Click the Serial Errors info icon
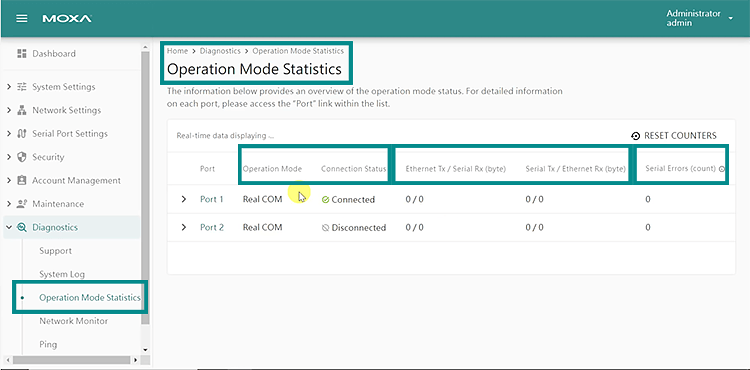 [x=722, y=169]
